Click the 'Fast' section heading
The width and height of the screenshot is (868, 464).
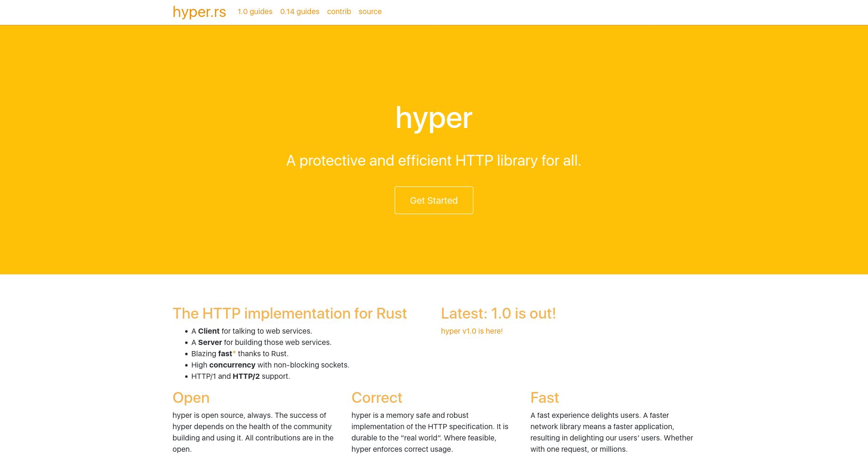coord(544,398)
